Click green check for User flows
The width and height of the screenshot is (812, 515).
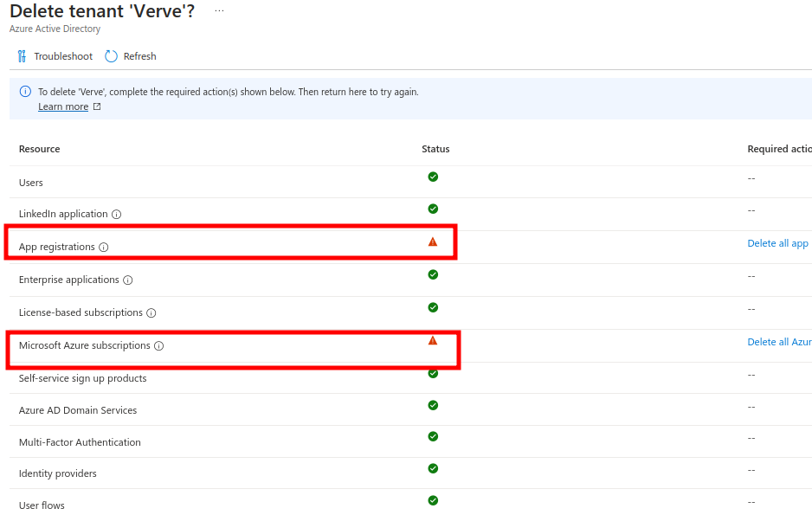point(433,500)
